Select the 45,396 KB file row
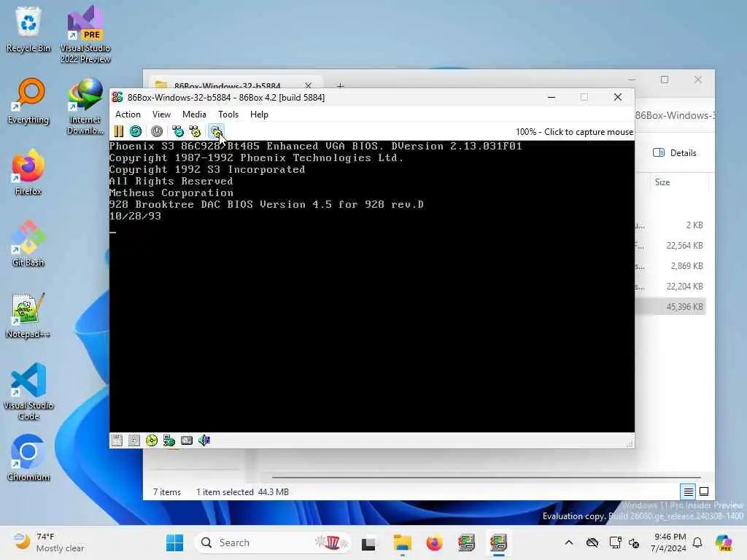Image resolution: width=747 pixels, height=560 pixels. click(670, 307)
